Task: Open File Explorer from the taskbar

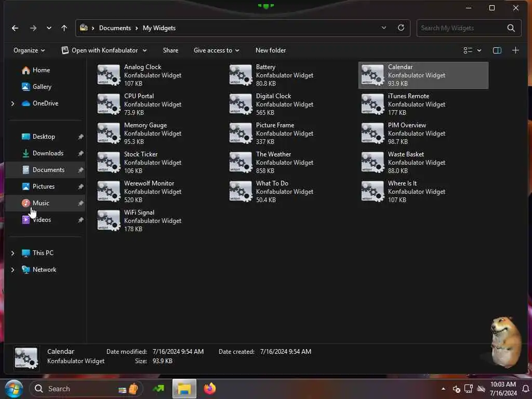Action: point(184,389)
